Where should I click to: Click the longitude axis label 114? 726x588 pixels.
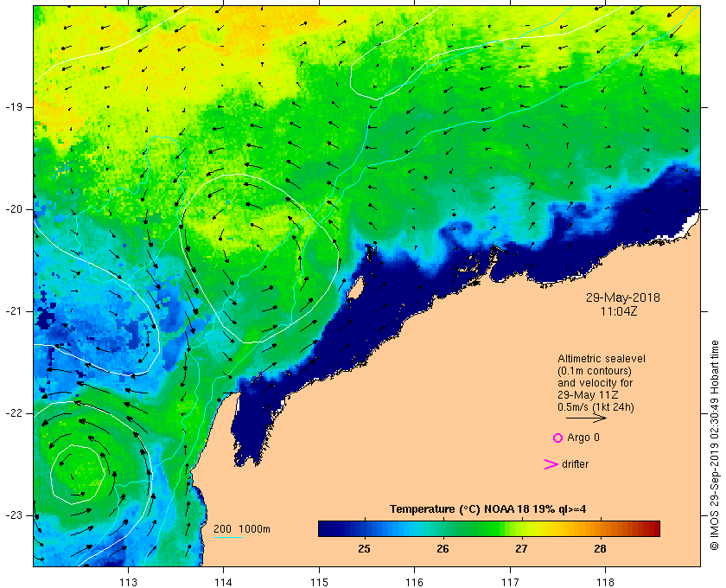224,583
